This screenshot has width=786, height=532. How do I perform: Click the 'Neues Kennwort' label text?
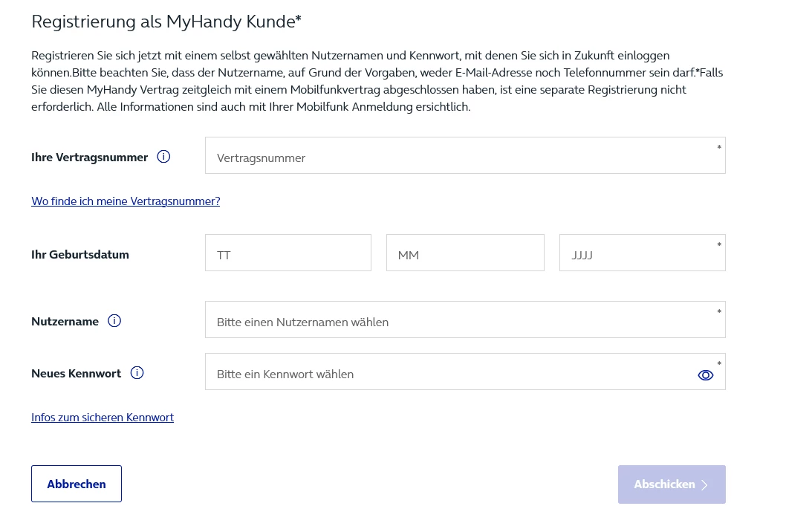[77, 374]
